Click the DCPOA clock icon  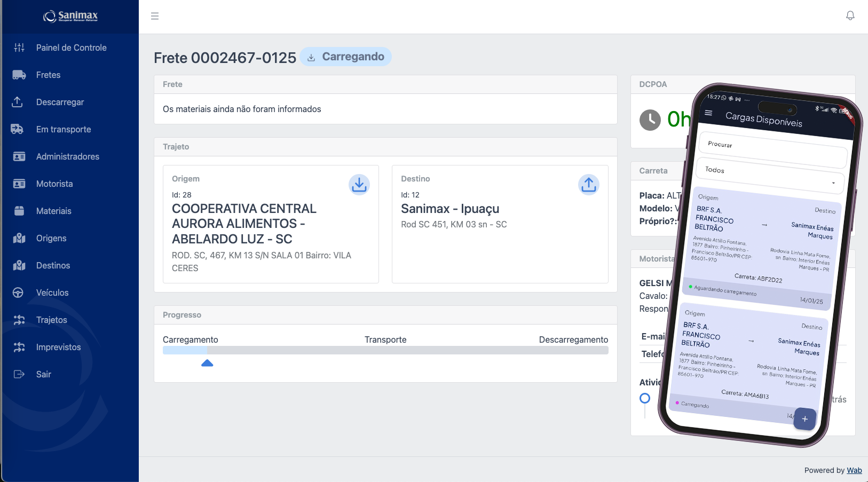tap(650, 120)
